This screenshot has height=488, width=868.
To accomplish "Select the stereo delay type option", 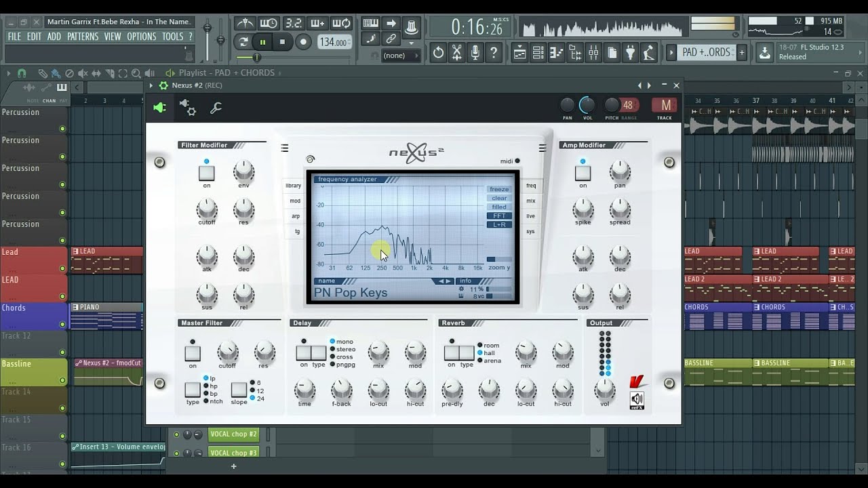I will pos(341,349).
